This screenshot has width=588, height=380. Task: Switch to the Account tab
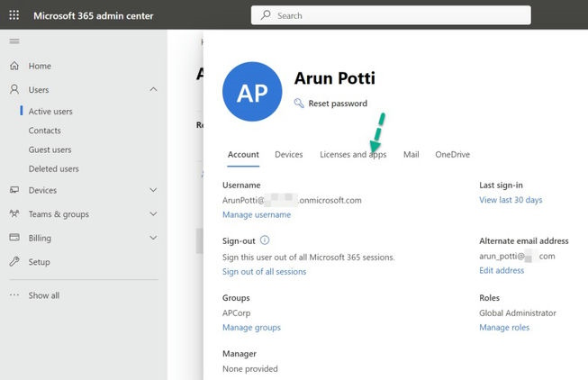click(x=243, y=155)
